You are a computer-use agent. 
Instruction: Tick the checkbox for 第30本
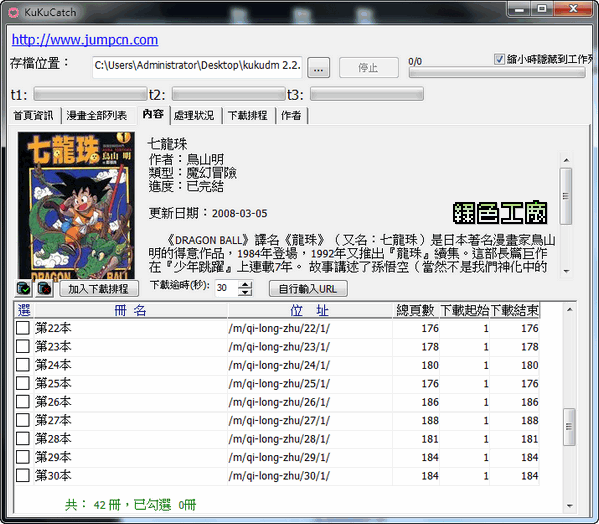(23, 475)
